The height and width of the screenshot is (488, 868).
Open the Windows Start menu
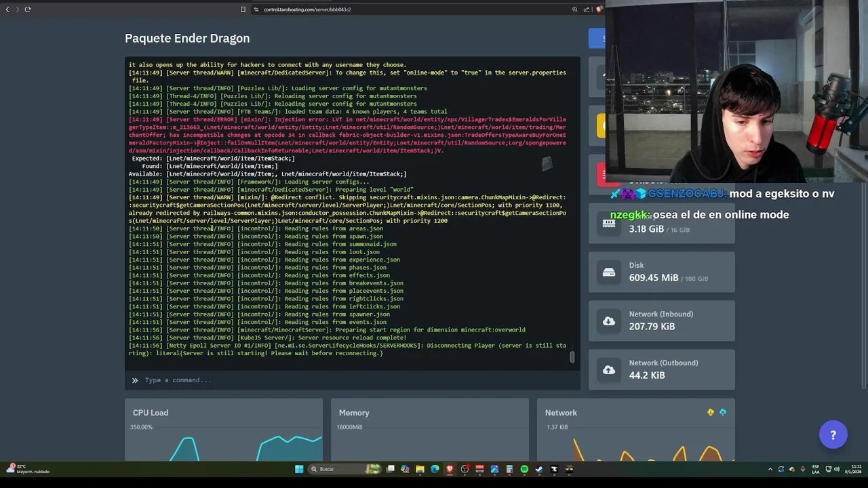click(299, 469)
